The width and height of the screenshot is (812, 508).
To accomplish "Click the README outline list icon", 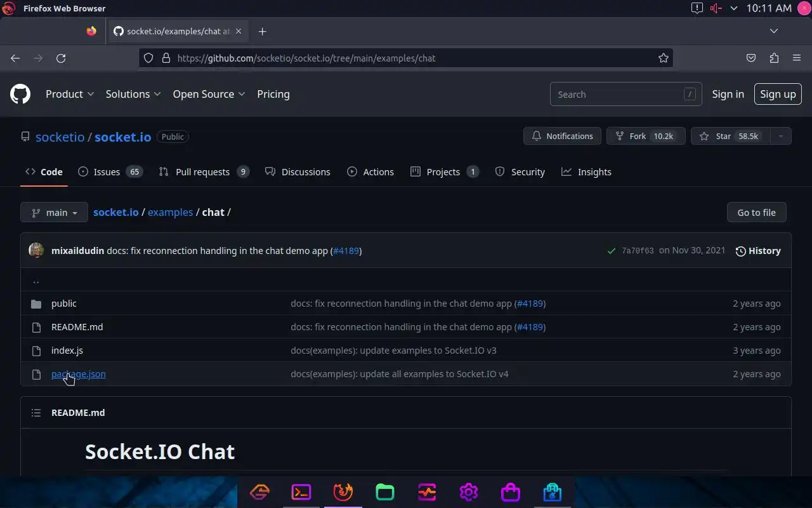I will 36,413.
